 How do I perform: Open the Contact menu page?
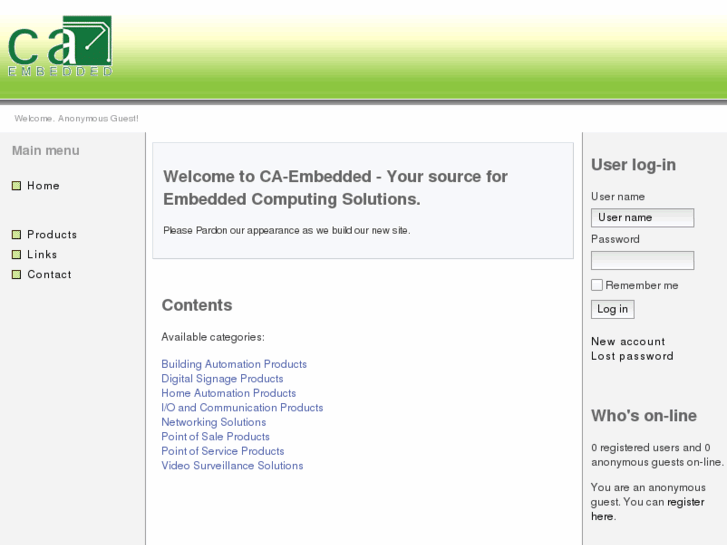point(49,275)
